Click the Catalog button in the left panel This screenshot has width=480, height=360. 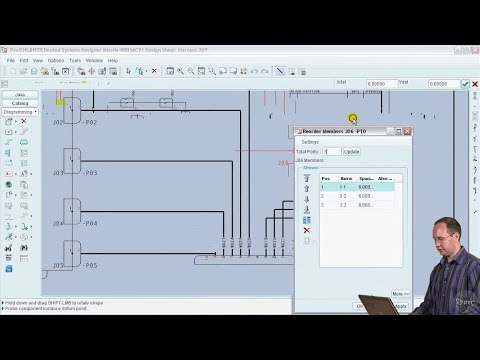tap(20, 103)
